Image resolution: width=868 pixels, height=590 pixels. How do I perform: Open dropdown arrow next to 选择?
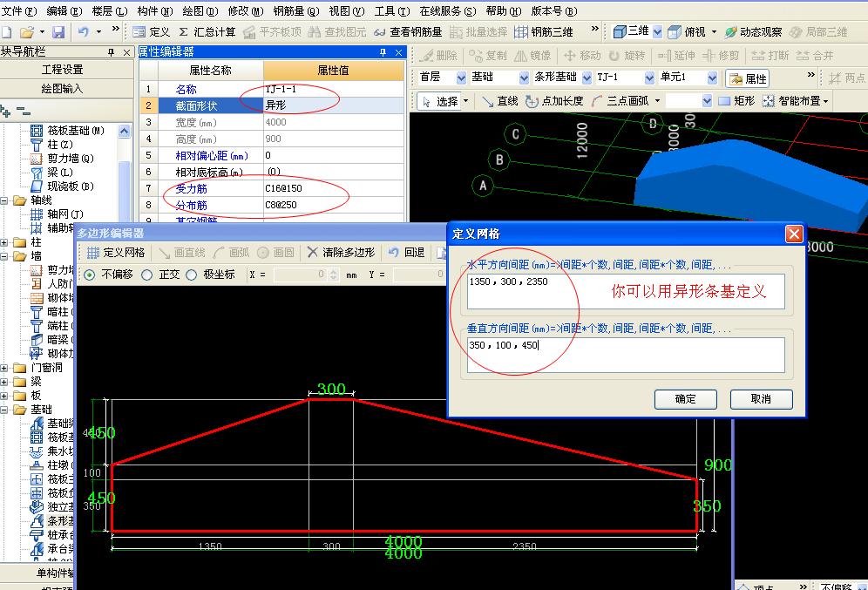point(465,101)
